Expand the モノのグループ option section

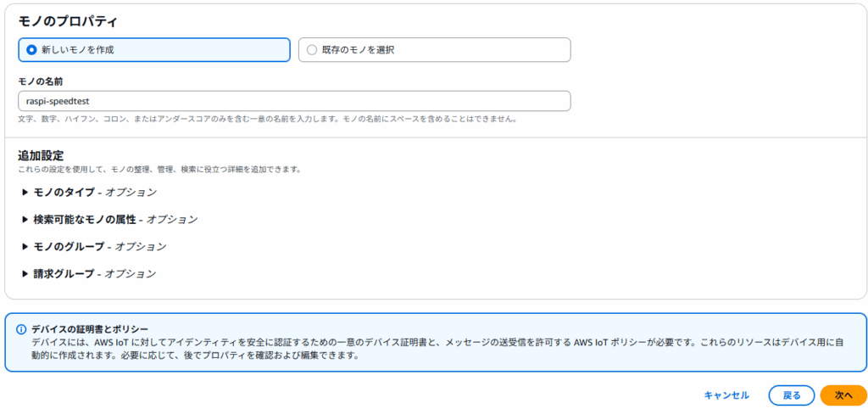94,247
